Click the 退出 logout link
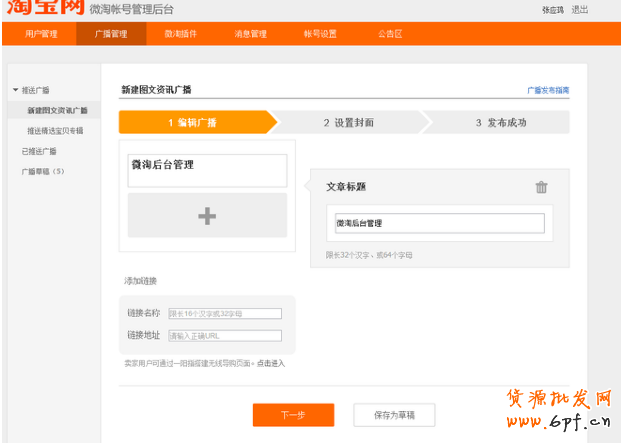621x443 pixels. coord(579,9)
